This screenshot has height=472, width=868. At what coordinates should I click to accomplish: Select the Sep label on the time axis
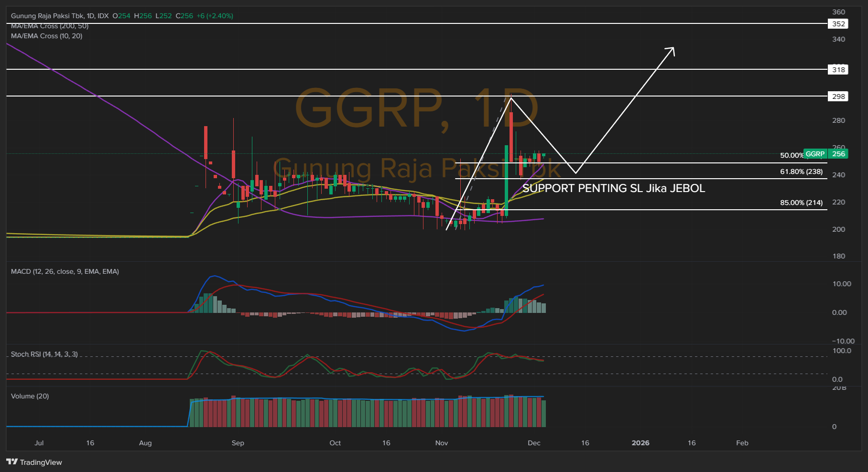coord(238,443)
